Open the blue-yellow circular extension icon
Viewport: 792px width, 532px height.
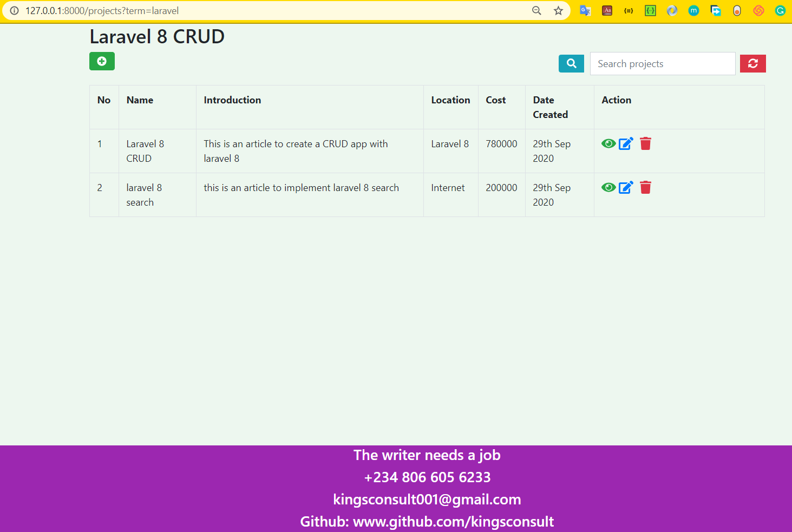pyautogui.click(x=672, y=10)
